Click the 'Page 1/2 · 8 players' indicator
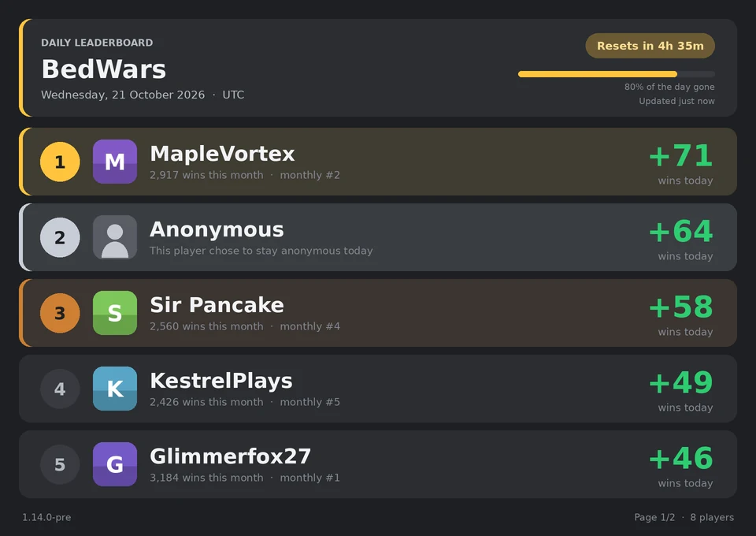Viewport: 756px width, 536px height. point(684,517)
